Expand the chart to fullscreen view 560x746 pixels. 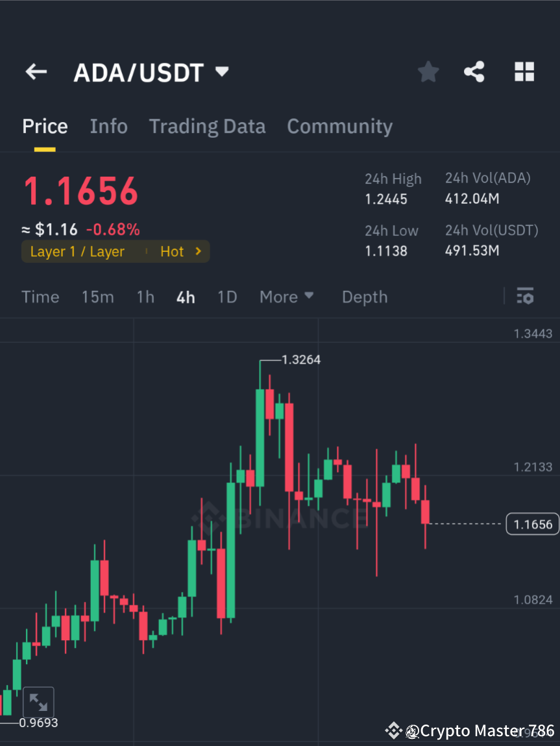[x=39, y=702]
